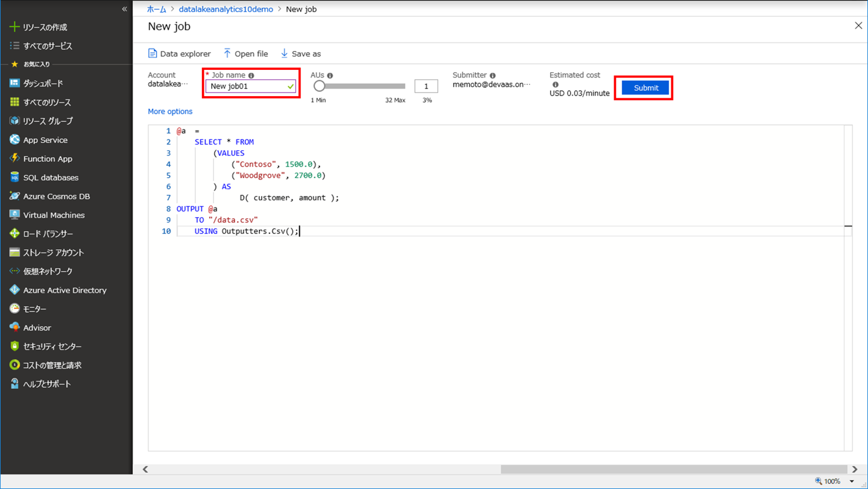
Task: Click Save as toolbar button
Action: click(300, 54)
